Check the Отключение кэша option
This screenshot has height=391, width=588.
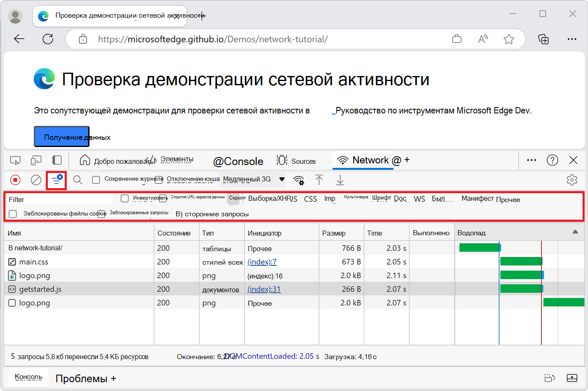(x=158, y=179)
